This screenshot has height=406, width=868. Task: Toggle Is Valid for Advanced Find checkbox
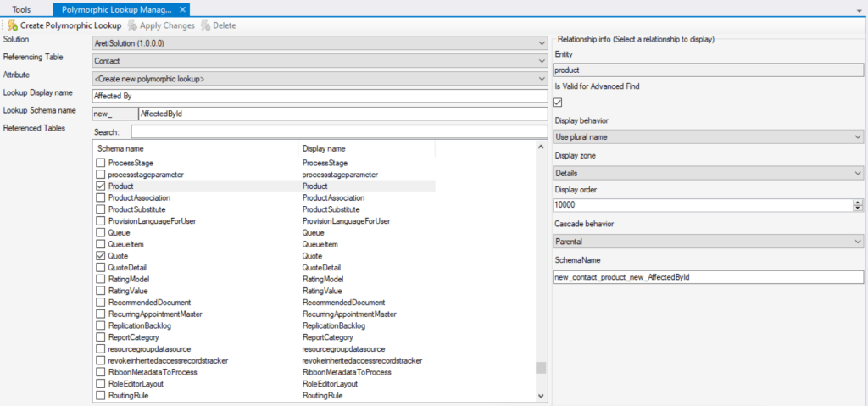coord(558,102)
